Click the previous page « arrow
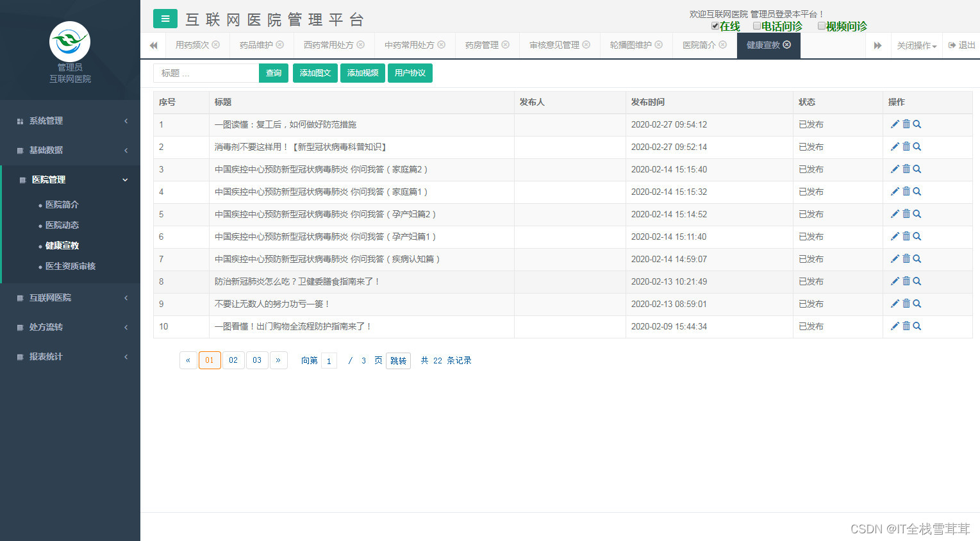The image size is (980, 541). [x=188, y=360]
